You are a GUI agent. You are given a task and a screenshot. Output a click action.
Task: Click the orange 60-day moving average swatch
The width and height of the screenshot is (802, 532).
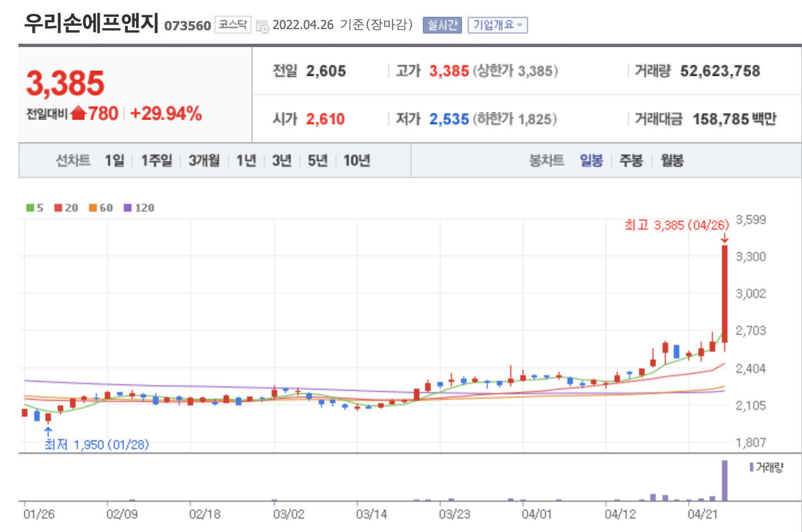(x=93, y=208)
